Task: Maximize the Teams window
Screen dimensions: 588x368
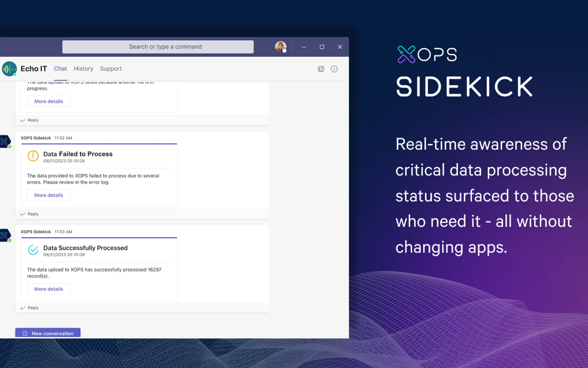Action: (322, 47)
